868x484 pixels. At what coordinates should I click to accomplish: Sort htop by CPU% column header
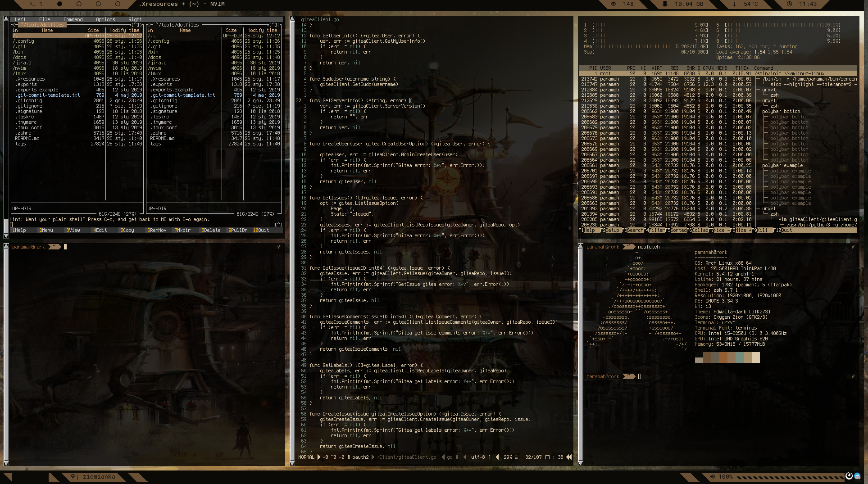[x=708, y=68]
